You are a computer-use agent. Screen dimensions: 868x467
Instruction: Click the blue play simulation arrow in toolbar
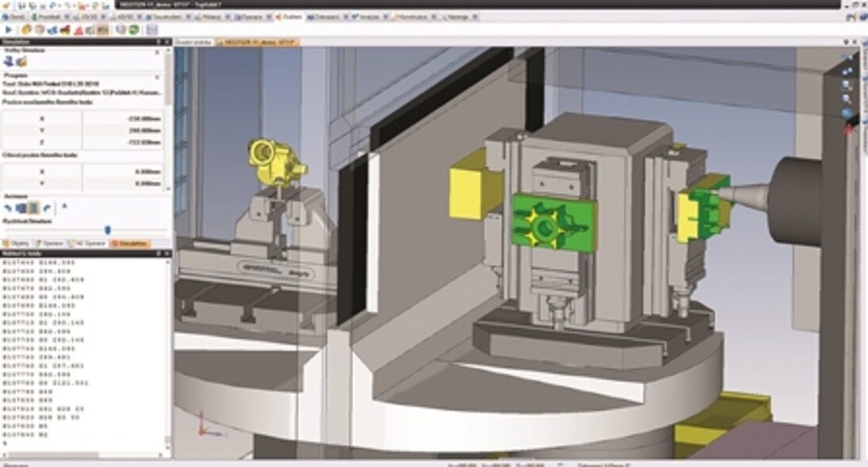9,30
